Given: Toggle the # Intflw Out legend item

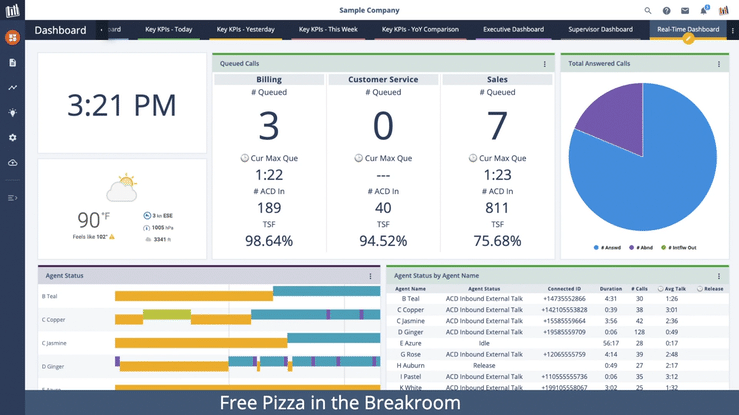Looking at the screenshot, I should pyautogui.click(x=680, y=247).
